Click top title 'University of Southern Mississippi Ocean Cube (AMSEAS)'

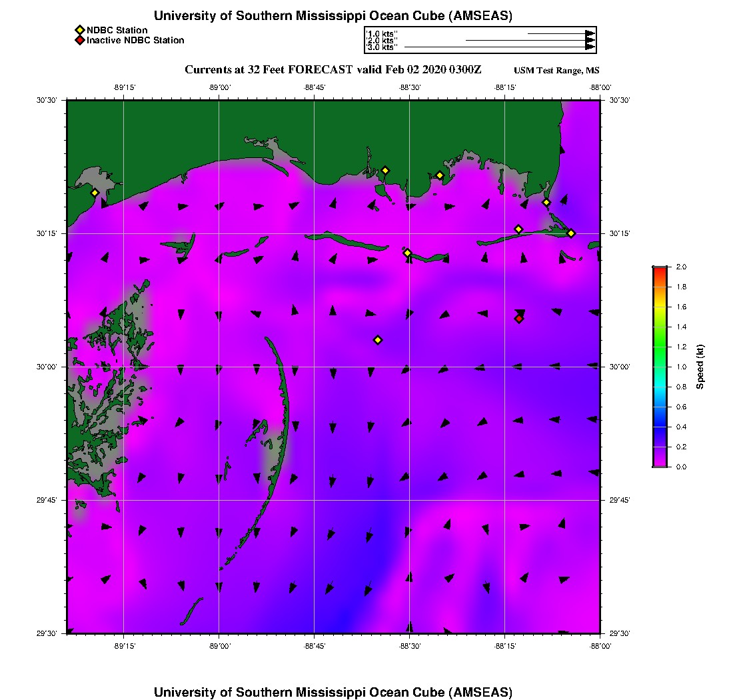pos(333,16)
